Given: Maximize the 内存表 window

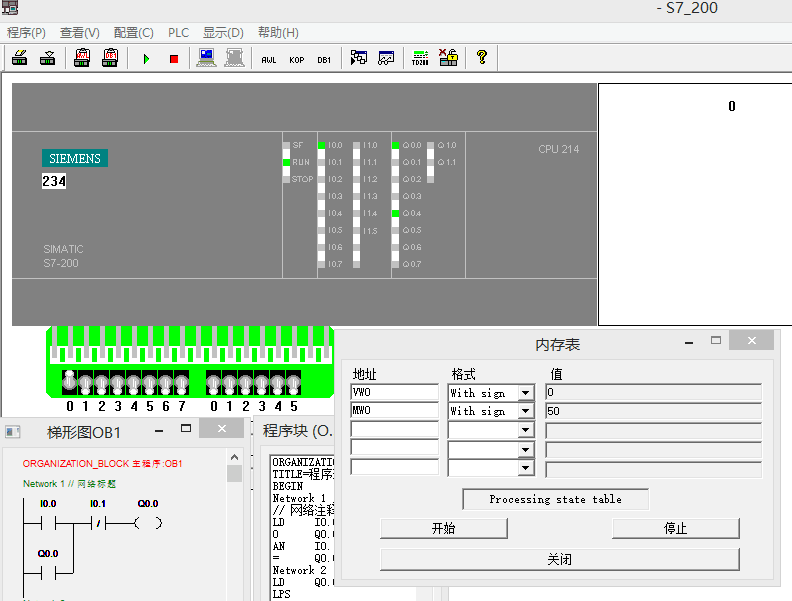Looking at the screenshot, I should click(x=716, y=340).
